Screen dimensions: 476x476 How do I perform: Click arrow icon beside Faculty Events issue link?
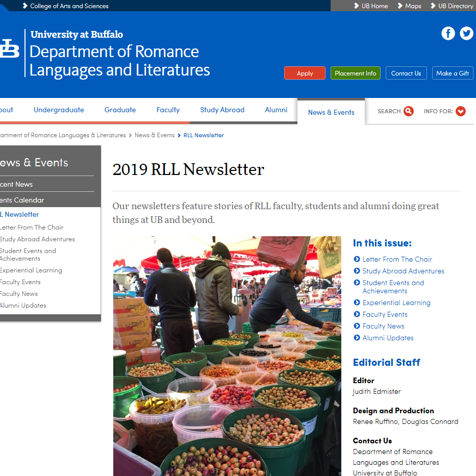click(x=357, y=314)
